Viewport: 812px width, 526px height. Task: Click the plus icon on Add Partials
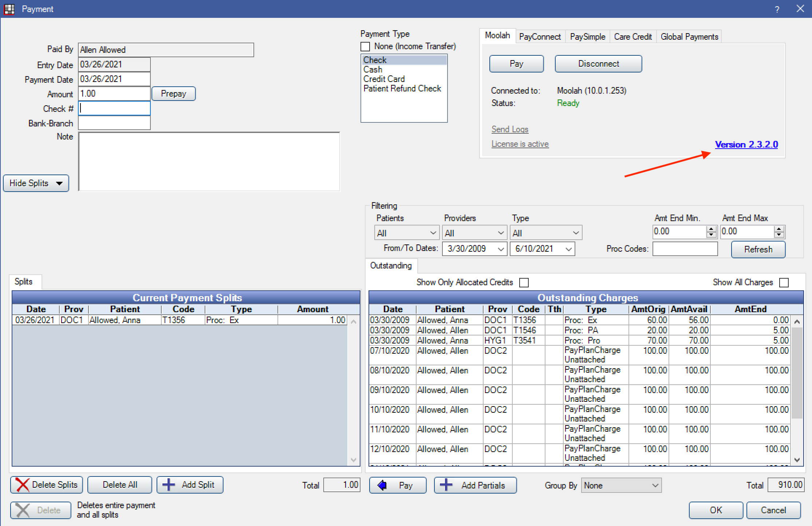[x=446, y=485]
